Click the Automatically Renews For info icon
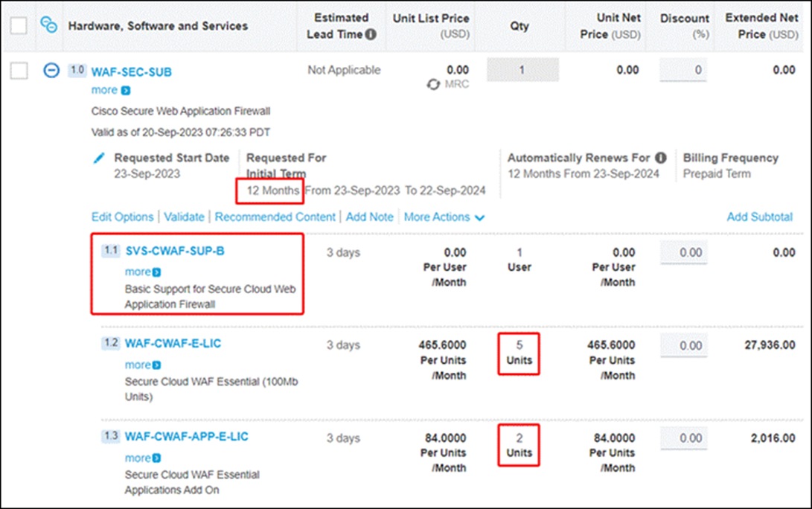This screenshot has height=509, width=812. [660, 158]
